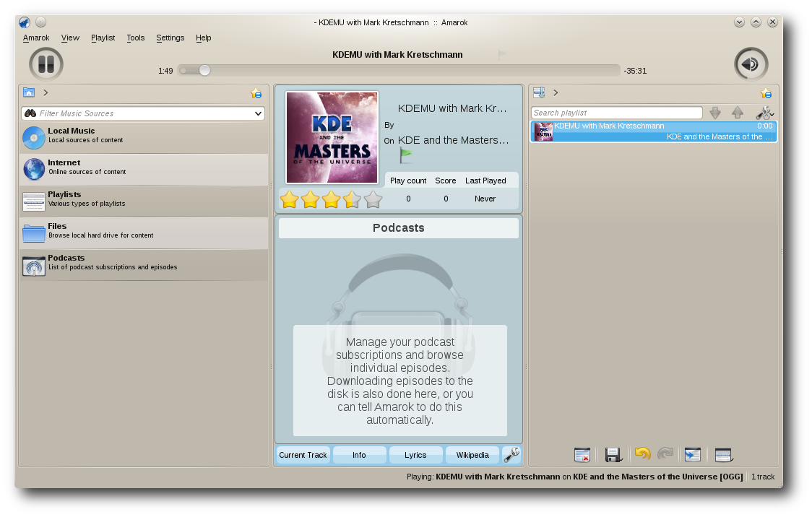
Task: Open the View menu
Action: click(x=70, y=38)
